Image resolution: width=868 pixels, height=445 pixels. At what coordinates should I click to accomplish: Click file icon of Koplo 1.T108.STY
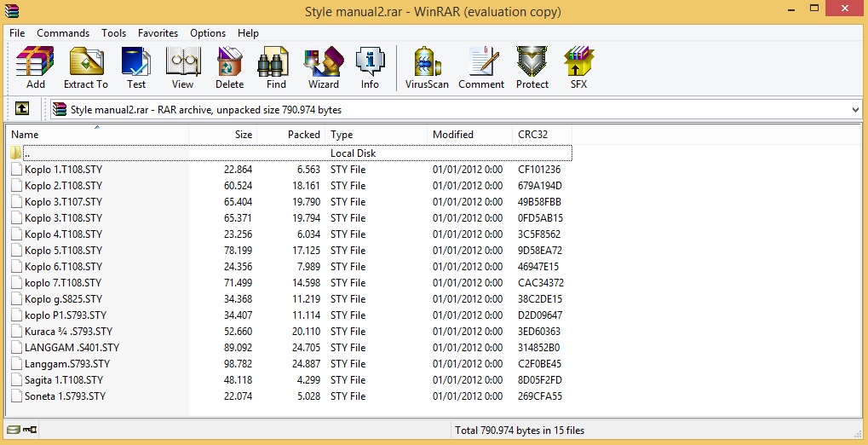pos(16,169)
